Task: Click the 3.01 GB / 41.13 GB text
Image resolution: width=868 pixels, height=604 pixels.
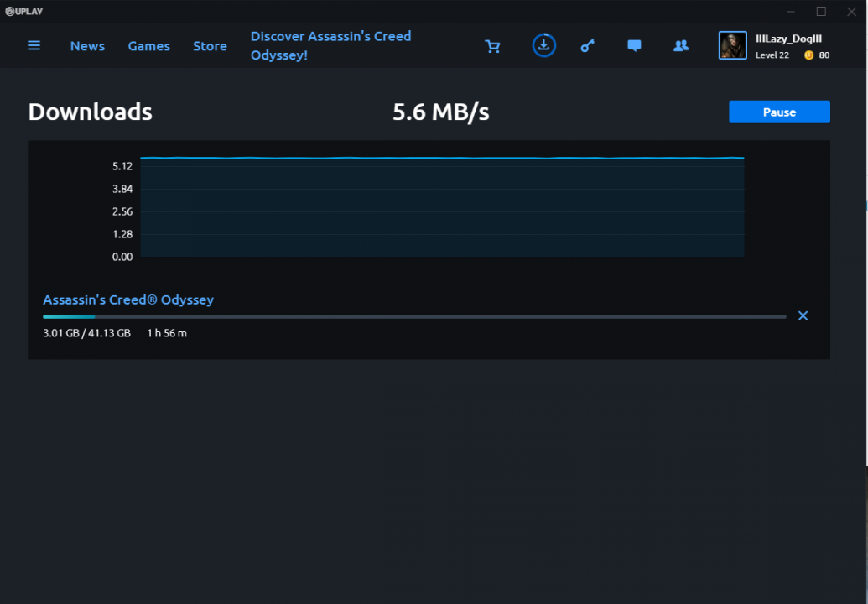Action: pyautogui.click(x=87, y=333)
